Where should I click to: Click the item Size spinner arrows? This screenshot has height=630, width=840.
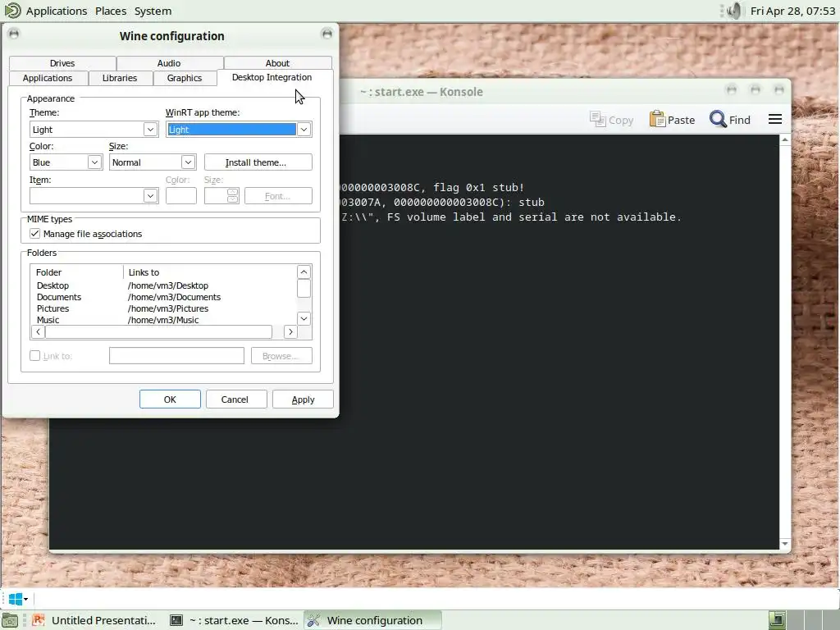(232, 196)
